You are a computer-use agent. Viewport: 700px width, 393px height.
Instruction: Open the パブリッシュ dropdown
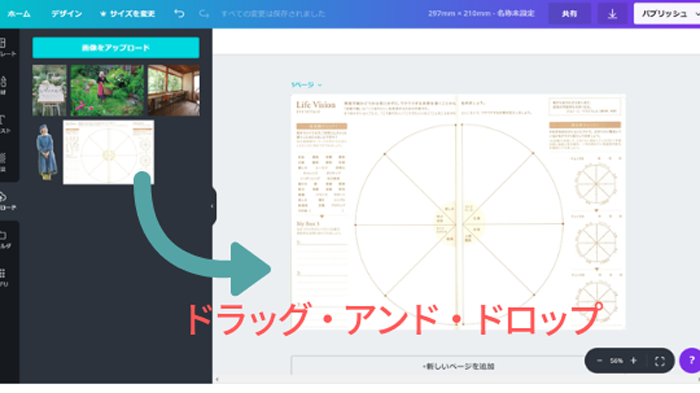pos(667,14)
